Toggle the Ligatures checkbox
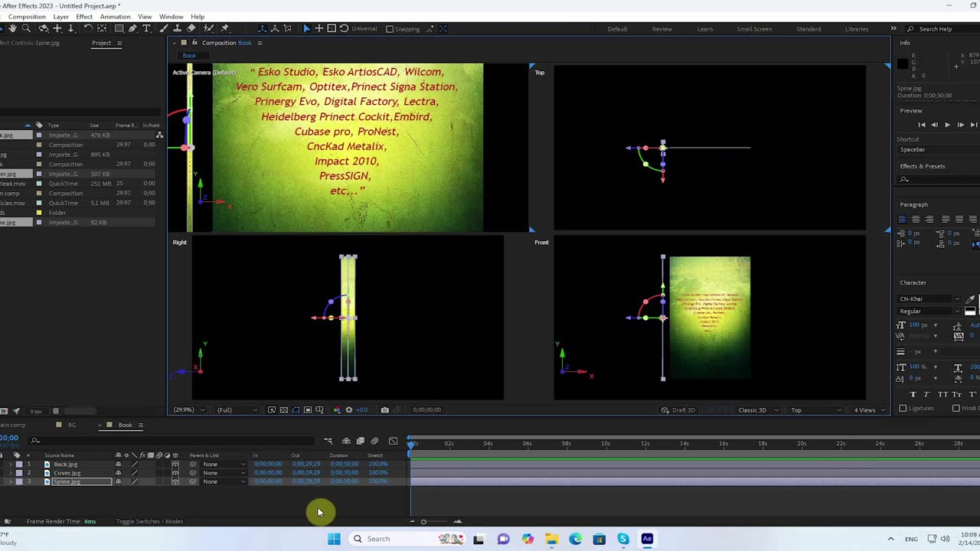The width and height of the screenshot is (980, 551). tap(903, 409)
